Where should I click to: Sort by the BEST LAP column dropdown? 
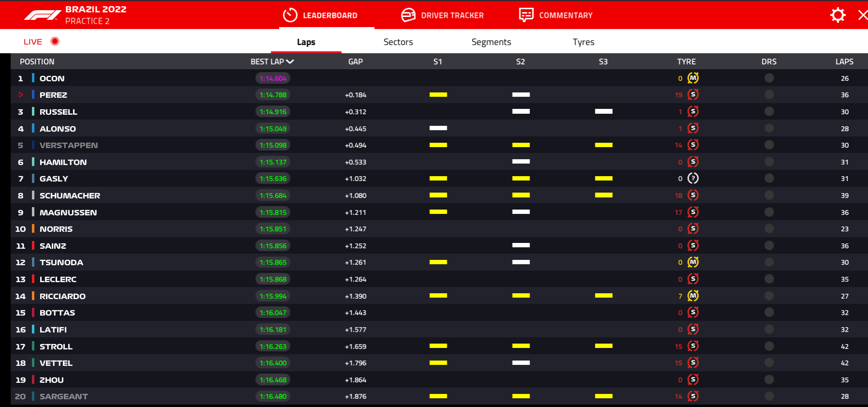tap(272, 61)
